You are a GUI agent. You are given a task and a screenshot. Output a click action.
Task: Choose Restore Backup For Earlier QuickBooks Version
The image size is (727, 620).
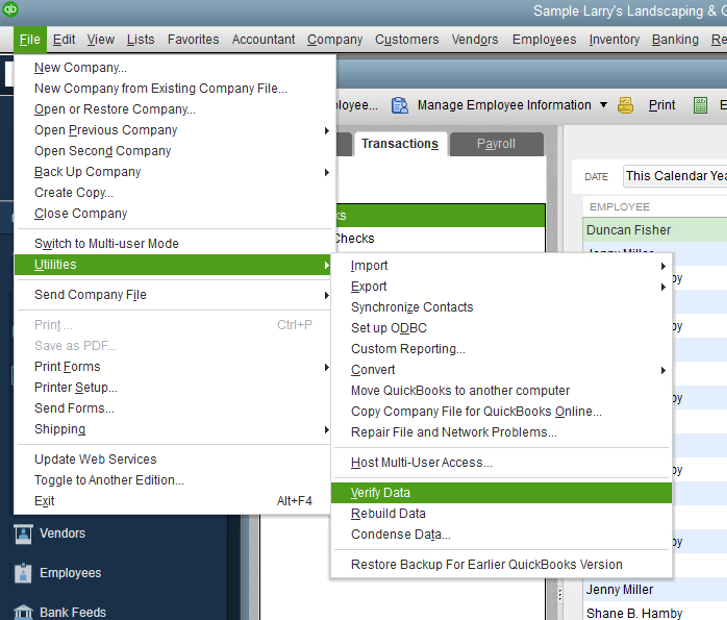486,565
